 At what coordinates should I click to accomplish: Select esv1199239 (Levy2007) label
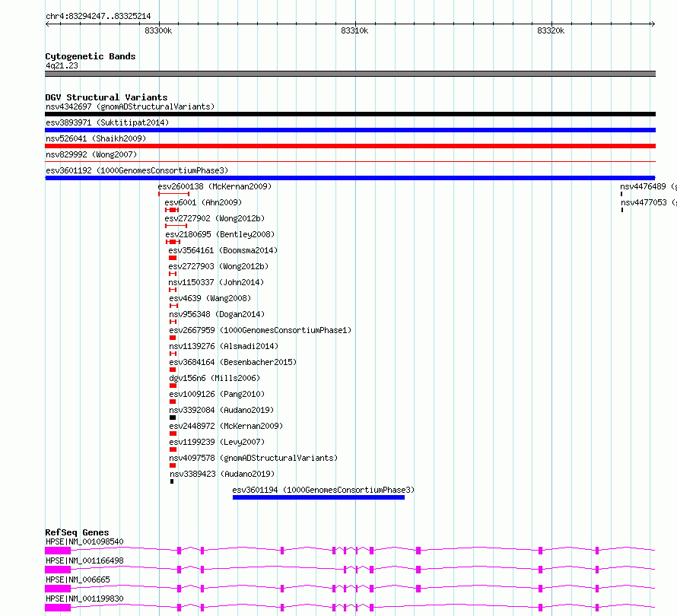click(x=217, y=442)
